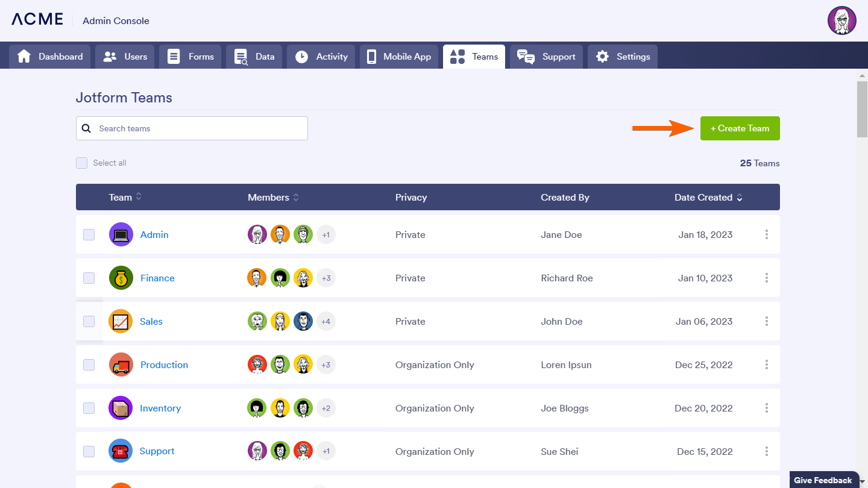This screenshot has height=488, width=868.
Task: Click the Search teams input field
Action: (x=199, y=128)
